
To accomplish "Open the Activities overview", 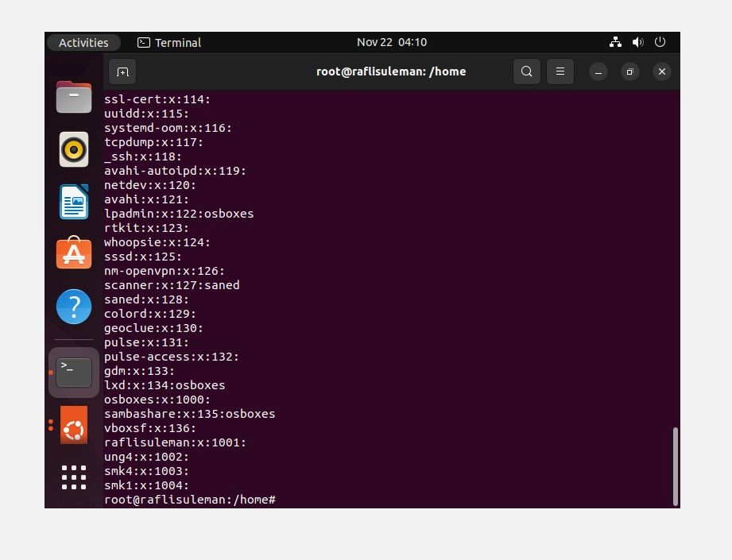I will pyautogui.click(x=83, y=42).
